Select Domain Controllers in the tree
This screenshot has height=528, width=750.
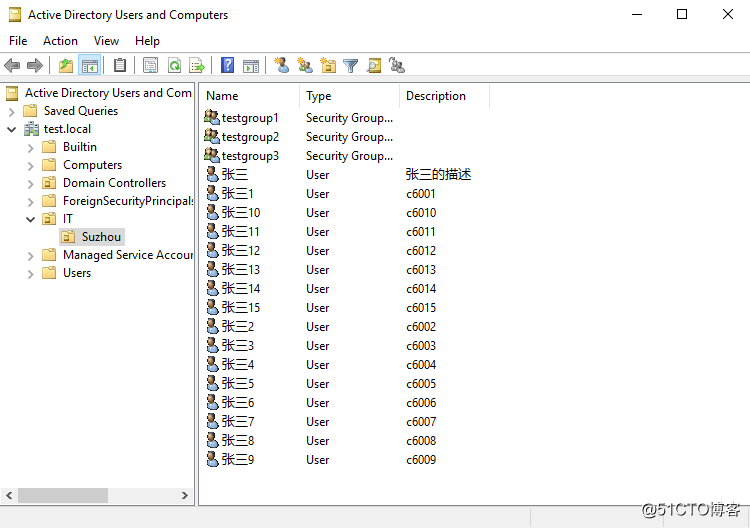[114, 183]
